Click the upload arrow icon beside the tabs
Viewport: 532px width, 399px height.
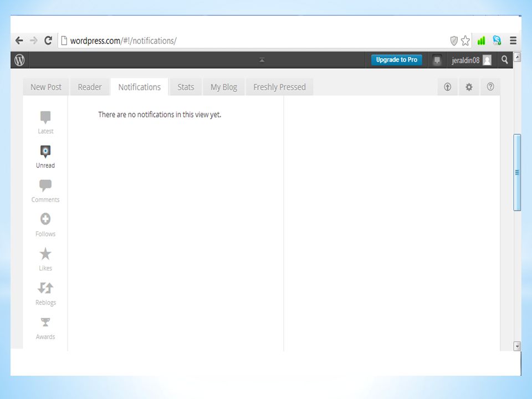448,87
